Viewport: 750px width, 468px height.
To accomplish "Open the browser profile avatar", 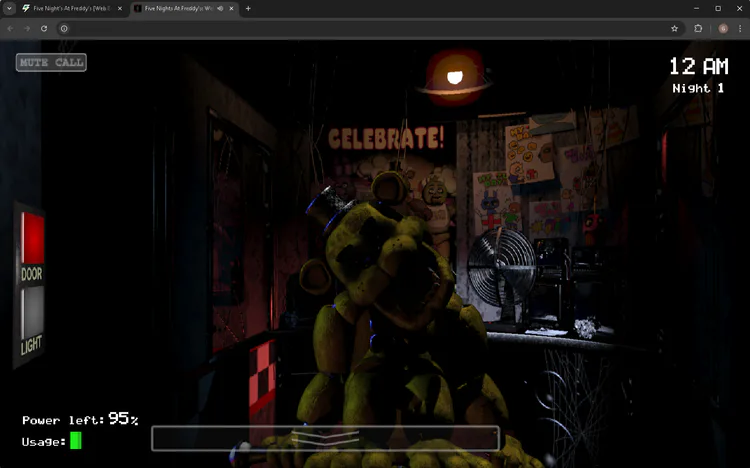I will [723, 29].
